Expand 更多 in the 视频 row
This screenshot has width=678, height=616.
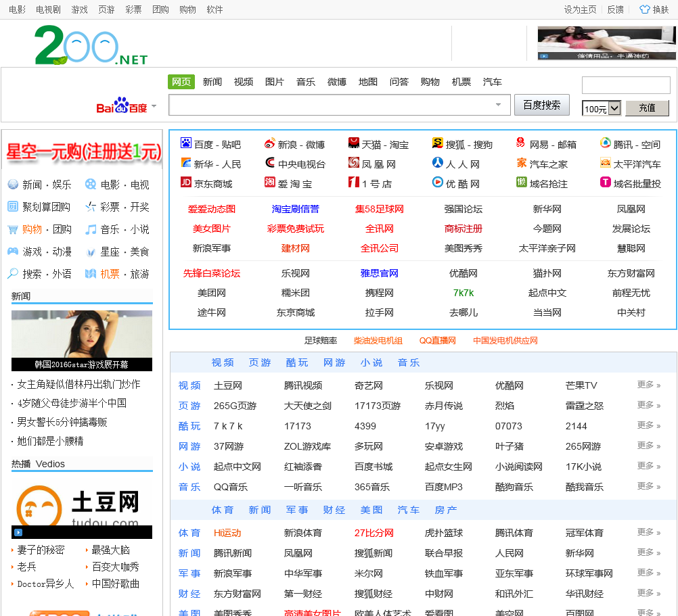[648, 385]
